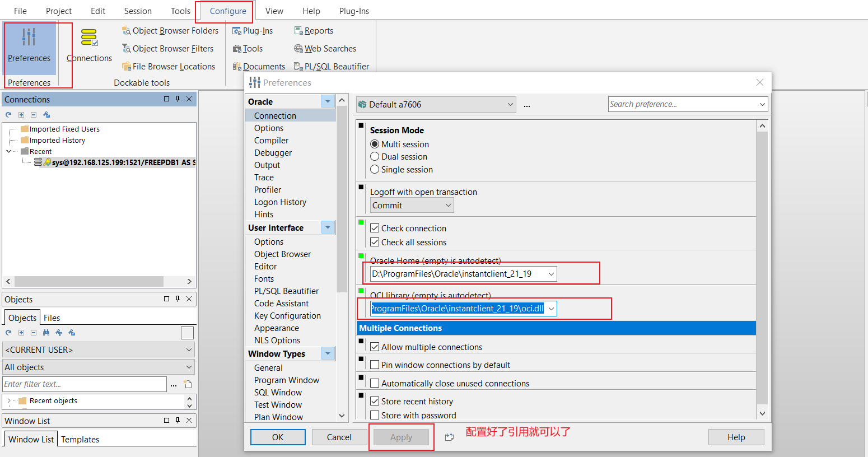The width and height of the screenshot is (868, 457).
Task: Open the Tools configuration item
Action: [248, 49]
